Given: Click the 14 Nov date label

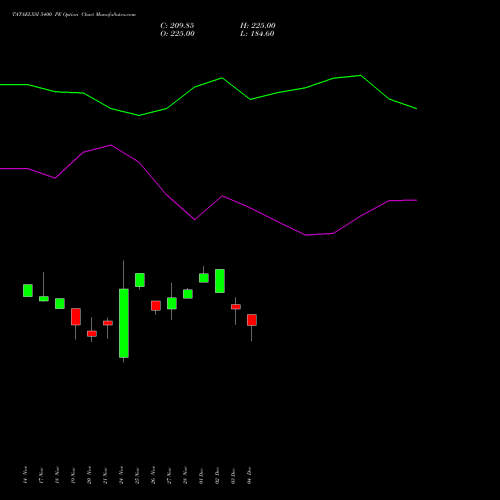Looking at the screenshot, I should click(25, 475).
